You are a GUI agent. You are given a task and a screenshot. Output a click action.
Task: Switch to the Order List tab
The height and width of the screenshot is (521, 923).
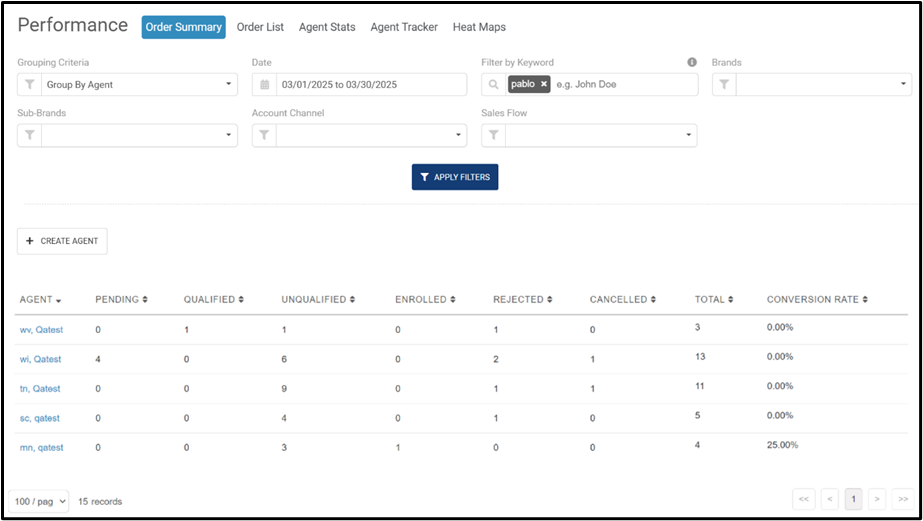(x=260, y=27)
